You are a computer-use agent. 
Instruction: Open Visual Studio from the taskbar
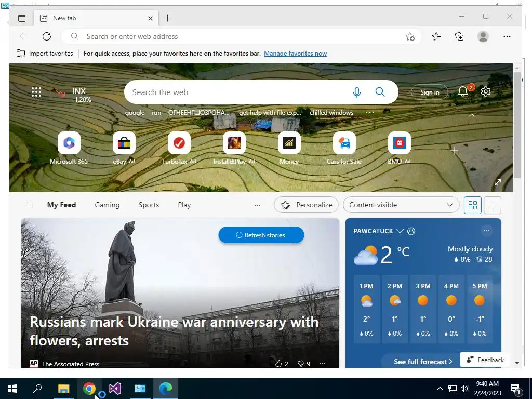pyautogui.click(x=115, y=389)
